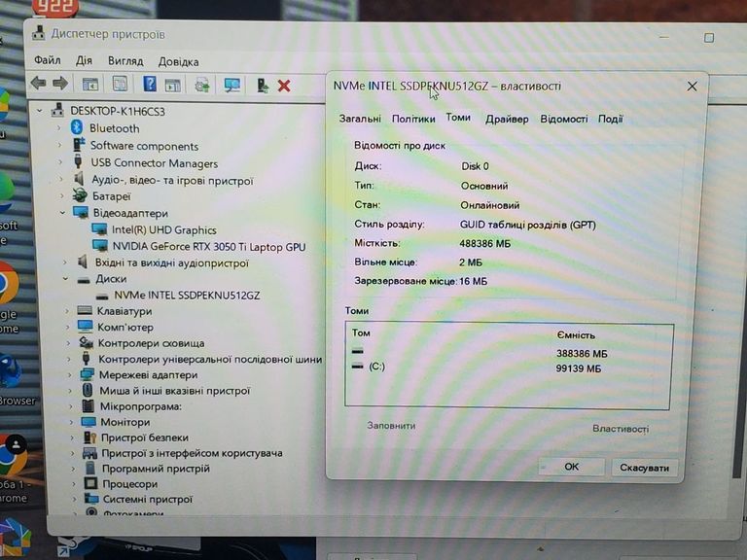
Task: Click the Батареї battery icon
Action: pyautogui.click(x=80, y=195)
